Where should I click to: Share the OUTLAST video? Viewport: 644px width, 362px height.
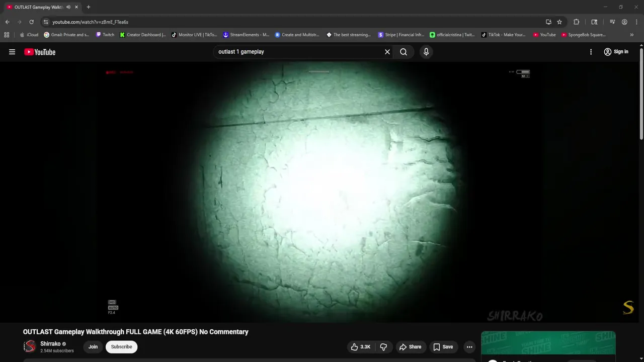tap(410, 347)
